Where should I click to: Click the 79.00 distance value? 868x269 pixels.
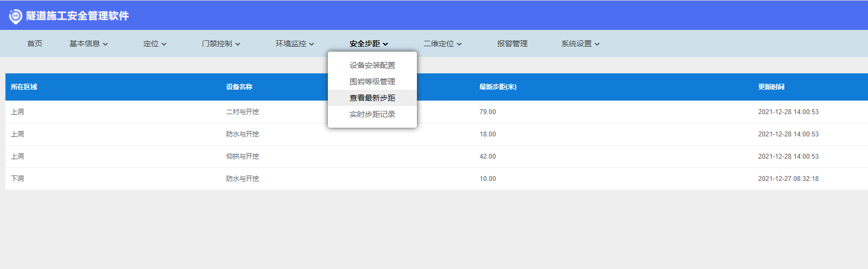(x=487, y=112)
